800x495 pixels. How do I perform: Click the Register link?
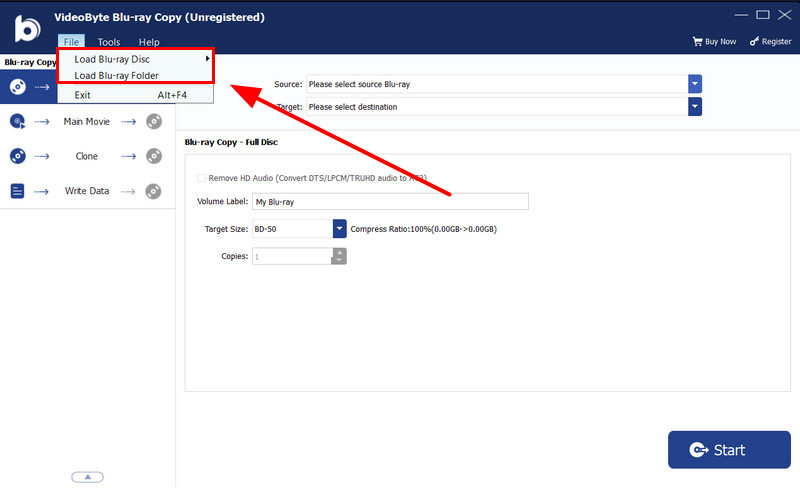[x=770, y=41]
